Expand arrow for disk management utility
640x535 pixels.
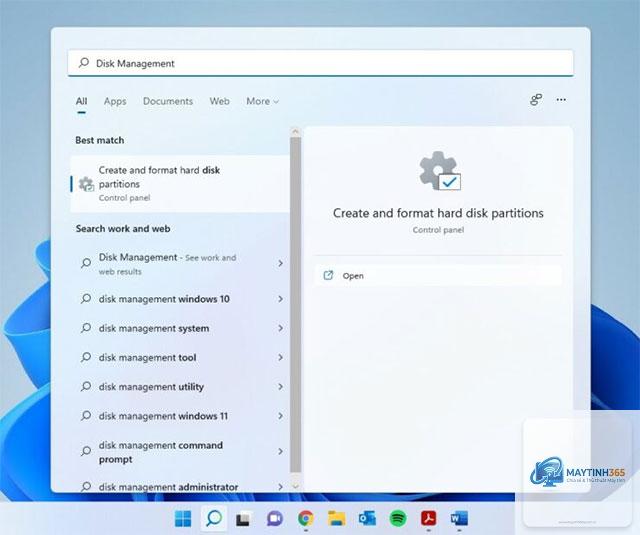coord(280,386)
